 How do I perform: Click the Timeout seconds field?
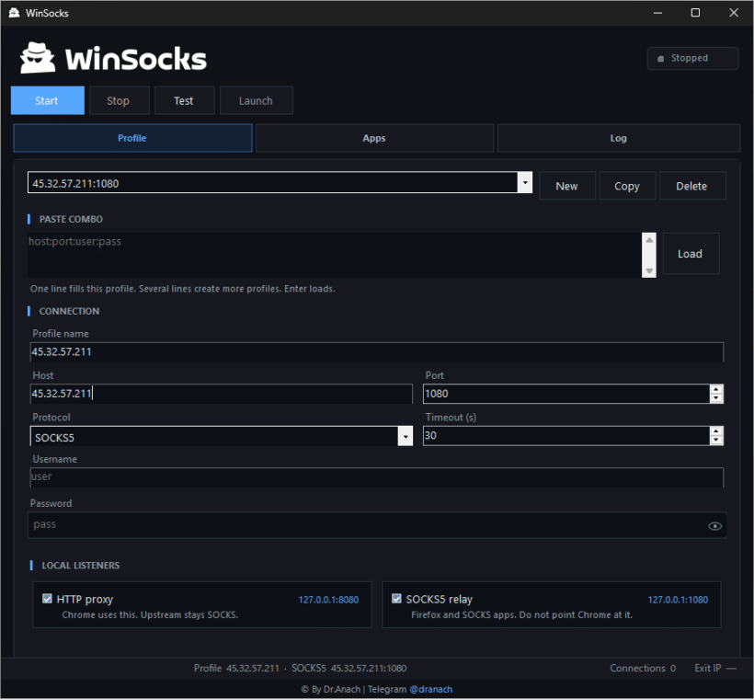(x=566, y=435)
